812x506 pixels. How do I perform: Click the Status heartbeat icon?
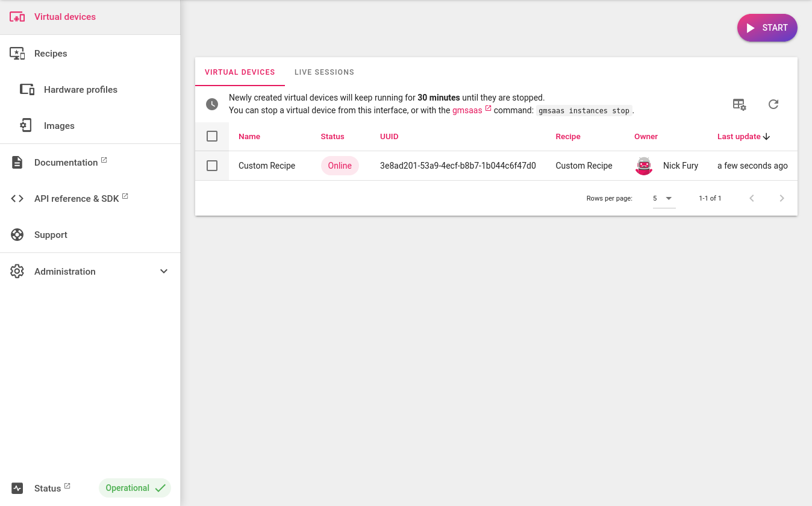tap(17, 488)
